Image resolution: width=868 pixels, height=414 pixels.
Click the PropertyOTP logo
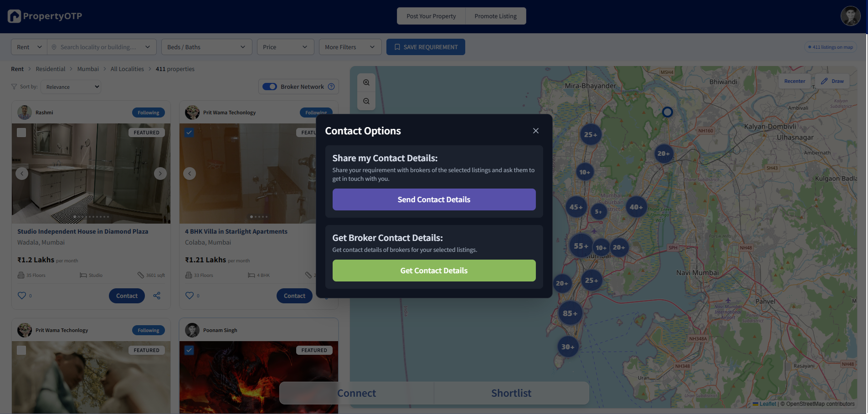click(x=45, y=16)
